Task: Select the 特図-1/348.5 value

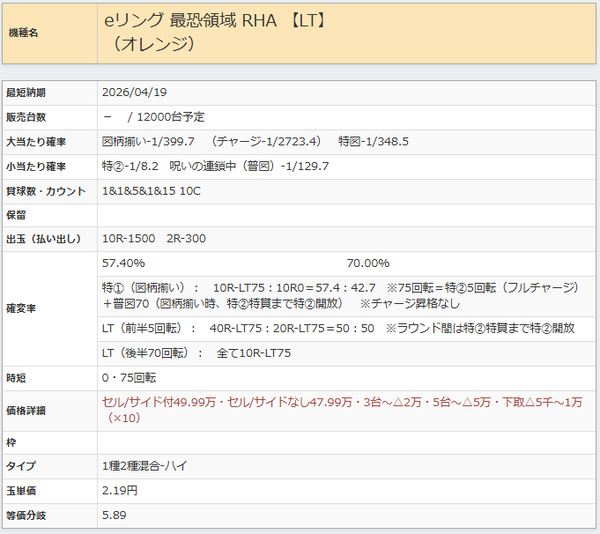Action: (373, 142)
